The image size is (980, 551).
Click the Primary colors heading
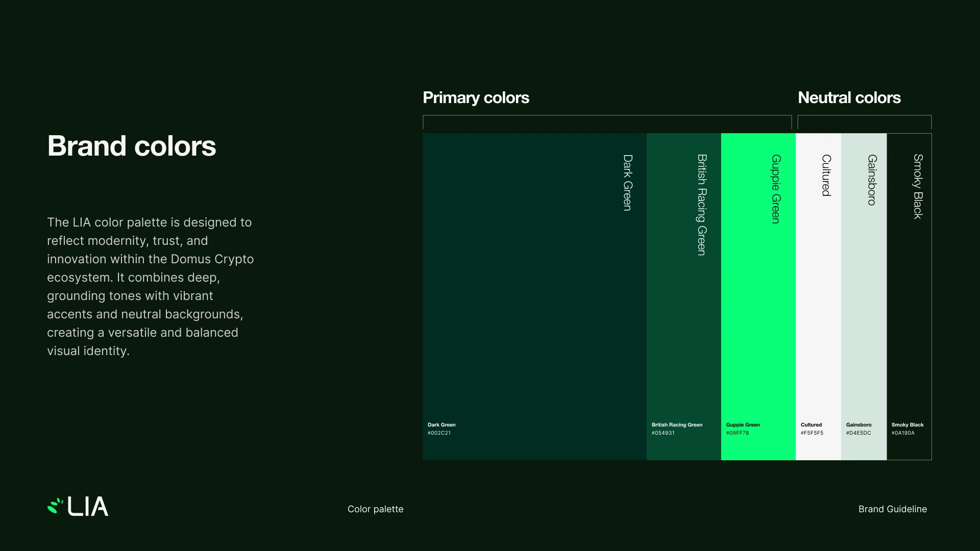pos(476,97)
